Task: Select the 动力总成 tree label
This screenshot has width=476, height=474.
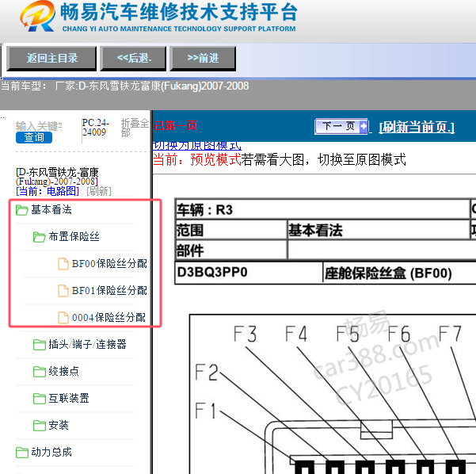Action: tap(51, 452)
